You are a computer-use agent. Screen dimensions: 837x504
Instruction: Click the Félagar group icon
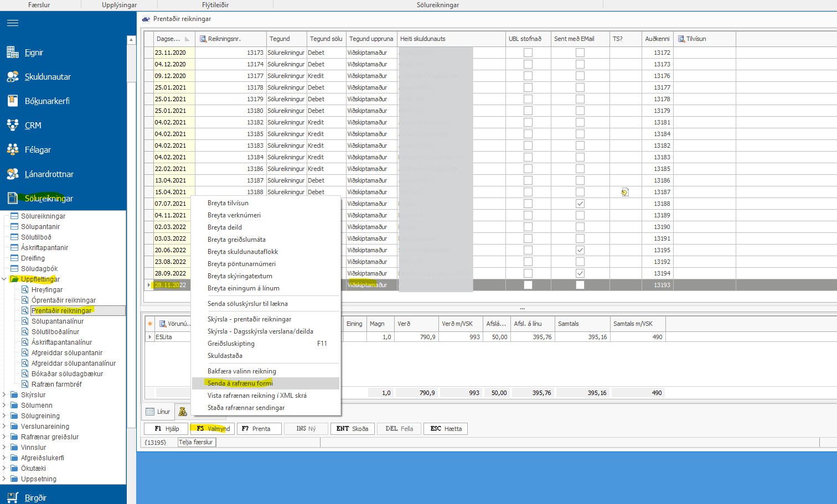[x=12, y=149]
